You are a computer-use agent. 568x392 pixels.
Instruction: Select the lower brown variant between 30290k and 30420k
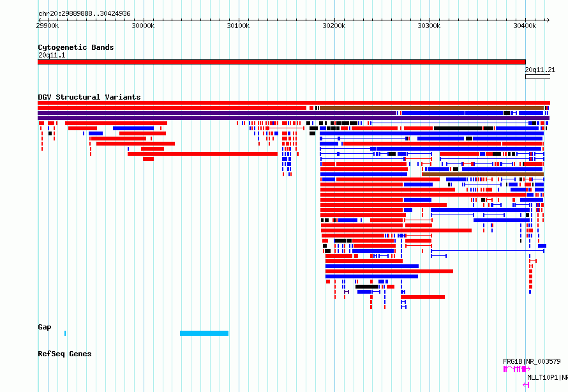coord(483,174)
